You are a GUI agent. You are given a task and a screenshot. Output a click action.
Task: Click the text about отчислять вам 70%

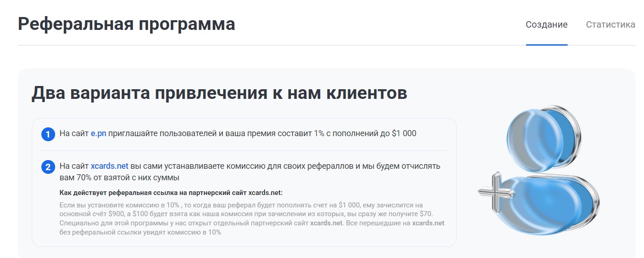point(250,172)
